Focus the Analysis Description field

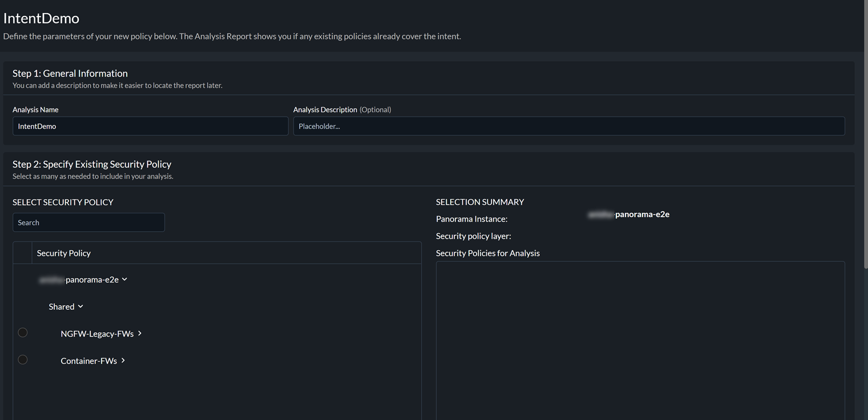[568, 126]
